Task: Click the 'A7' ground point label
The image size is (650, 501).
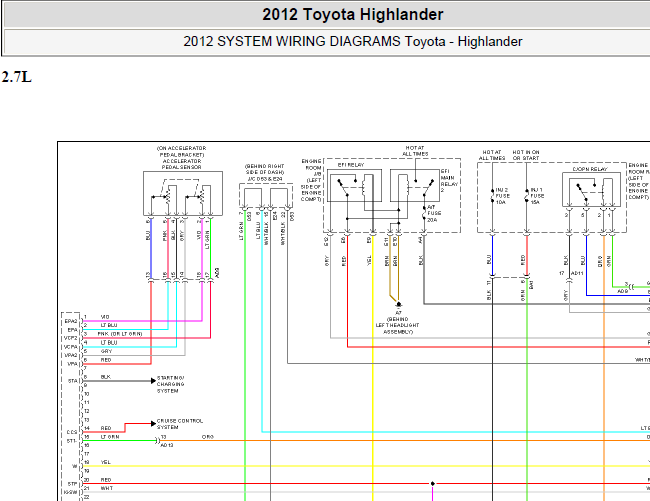Action: [398, 313]
